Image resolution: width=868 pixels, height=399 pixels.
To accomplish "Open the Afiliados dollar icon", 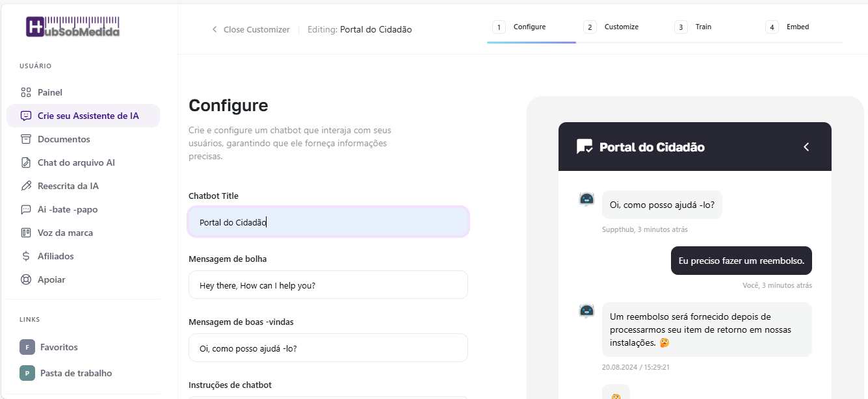I will click(26, 255).
